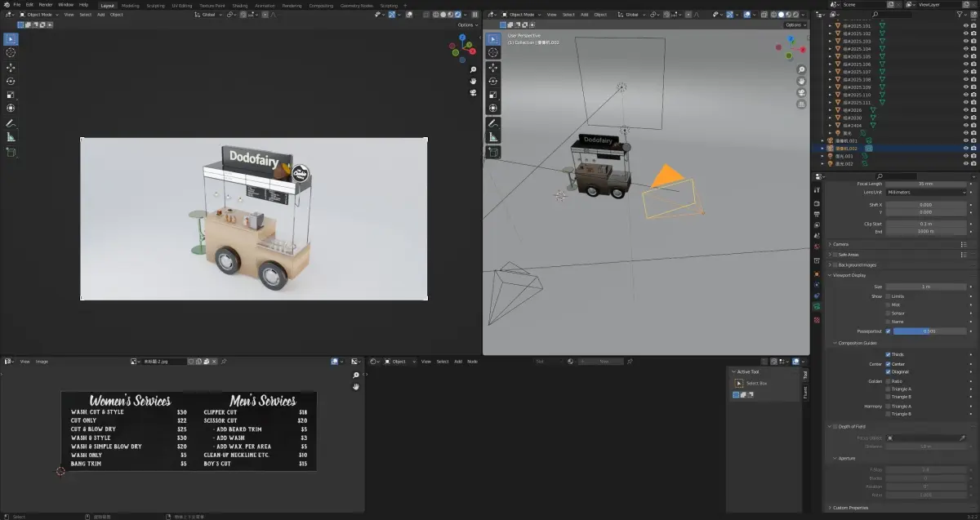Toggle orthographic grid icon in right viewport

coord(801,104)
